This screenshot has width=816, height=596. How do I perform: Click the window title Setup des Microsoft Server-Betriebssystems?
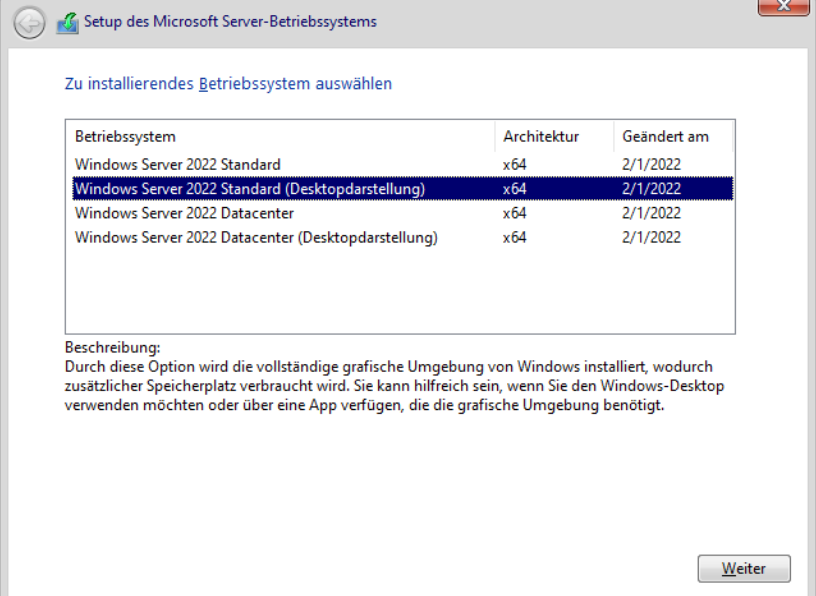(x=230, y=22)
